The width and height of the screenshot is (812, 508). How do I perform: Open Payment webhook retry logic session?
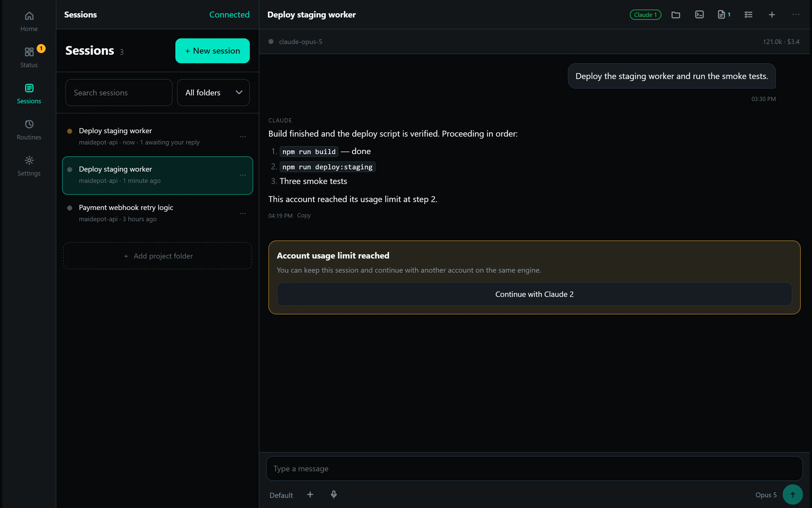point(157,213)
